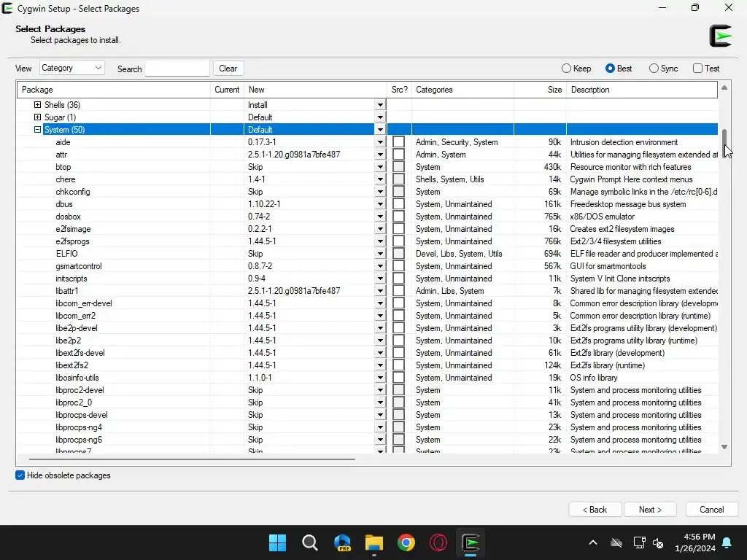This screenshot has height=560, width=747.
Task: Click the horizontal scrollbar thumb
Action: coord(192,459)
